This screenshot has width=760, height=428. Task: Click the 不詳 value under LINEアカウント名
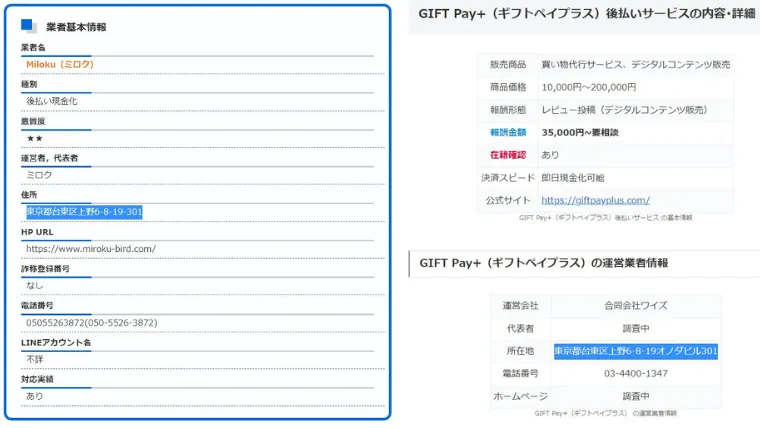coord(35,359)
